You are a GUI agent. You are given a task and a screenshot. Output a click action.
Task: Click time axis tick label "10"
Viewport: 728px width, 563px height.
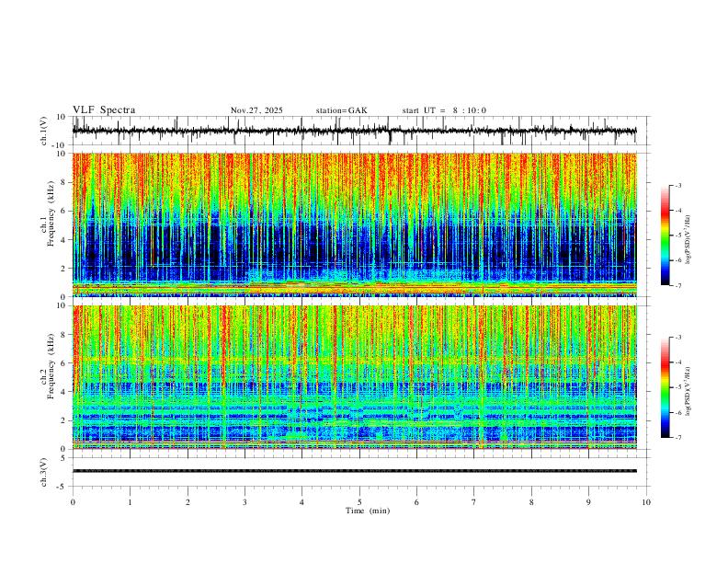click(x=646, y=502)
